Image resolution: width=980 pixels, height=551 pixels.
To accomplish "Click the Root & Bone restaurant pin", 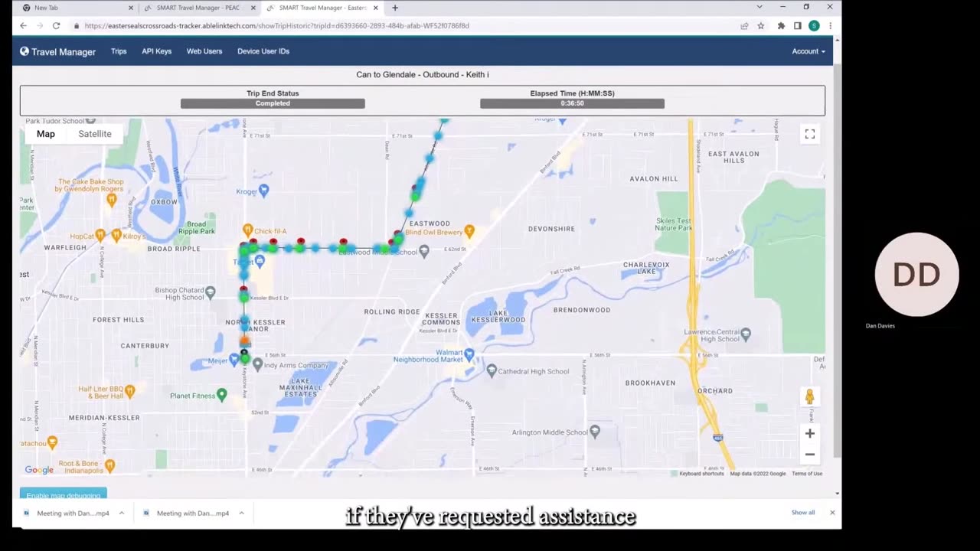I will click(109, 465).
